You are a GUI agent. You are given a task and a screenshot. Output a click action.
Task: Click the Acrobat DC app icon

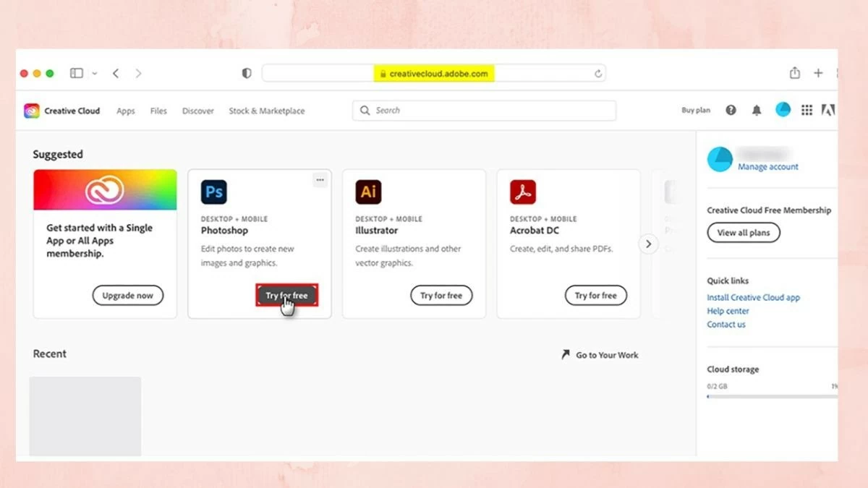(x=523, y=192)
